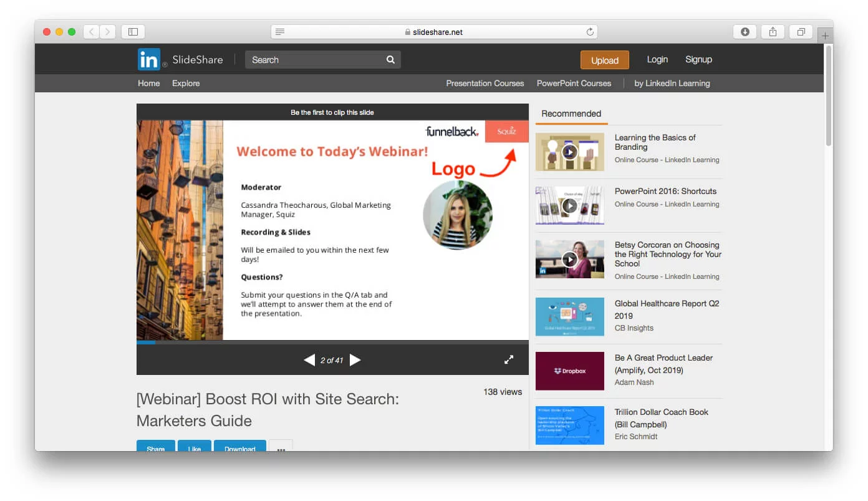Click PowerPoint 2016: Shortcuts title
The width and height of the screenshot is (868, 501).
[x=665, y=191]
